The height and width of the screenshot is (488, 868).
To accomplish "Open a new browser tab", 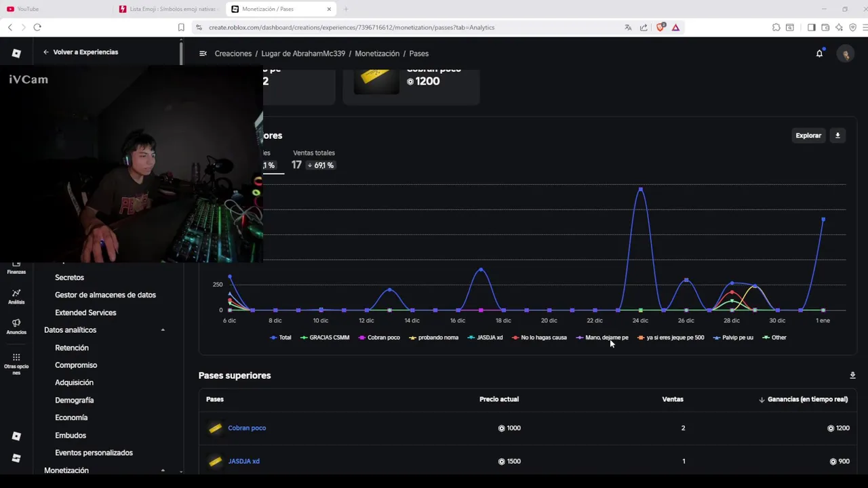I will coord(346,9).
